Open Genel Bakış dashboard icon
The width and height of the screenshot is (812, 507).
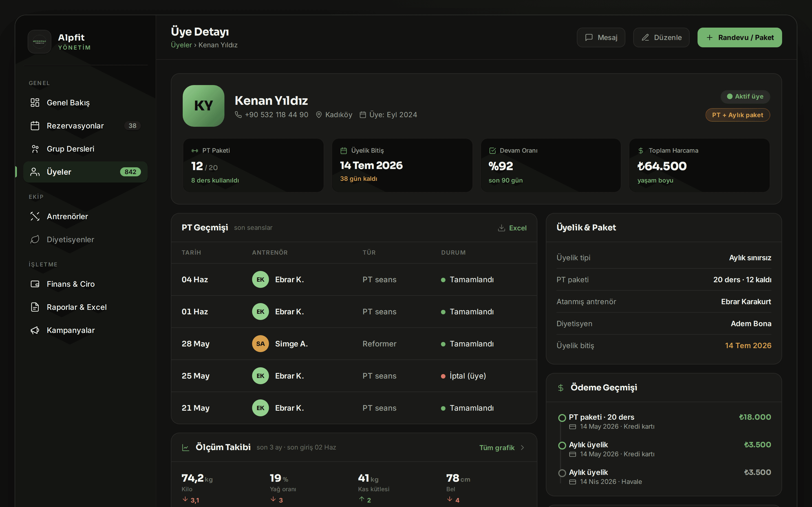click(35, 103)
